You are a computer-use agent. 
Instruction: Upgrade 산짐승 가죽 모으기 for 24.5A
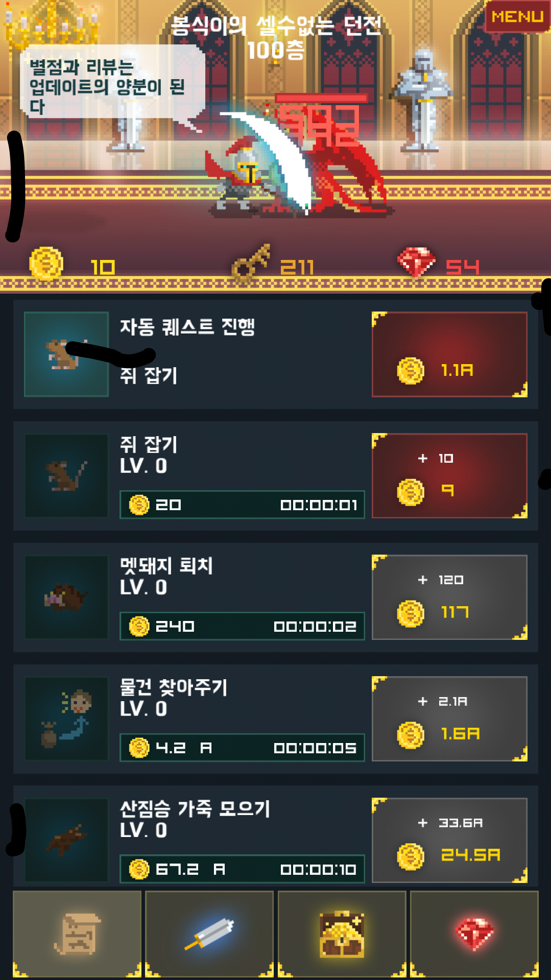point(449,841)
